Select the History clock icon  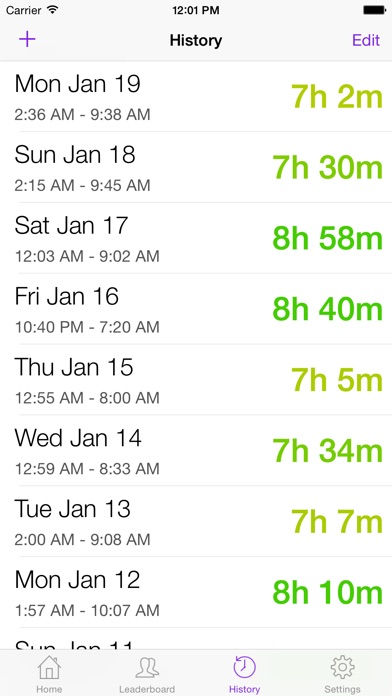(x=245, y=667)
